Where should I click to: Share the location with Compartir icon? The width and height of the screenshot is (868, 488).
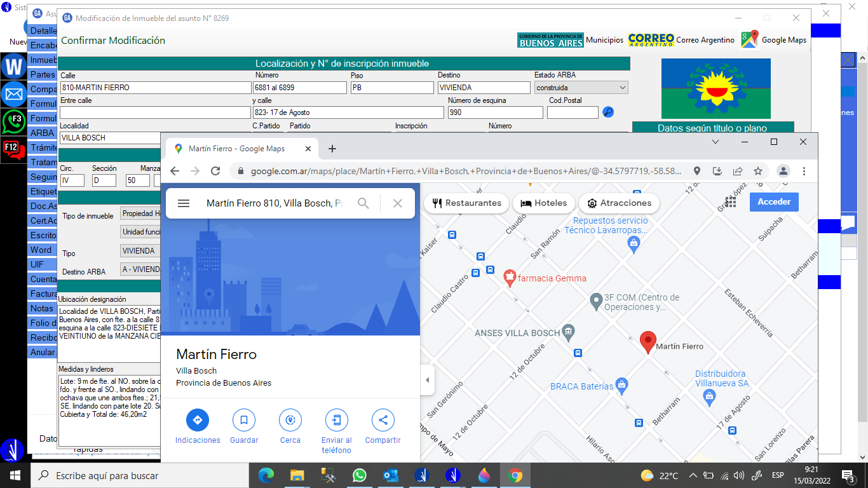383,420
